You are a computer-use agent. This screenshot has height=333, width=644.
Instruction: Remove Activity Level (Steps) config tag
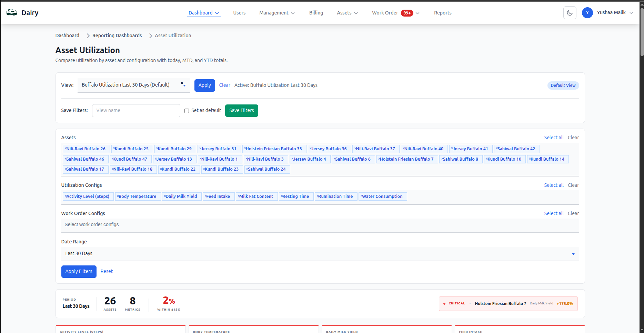tap(66, 196)
